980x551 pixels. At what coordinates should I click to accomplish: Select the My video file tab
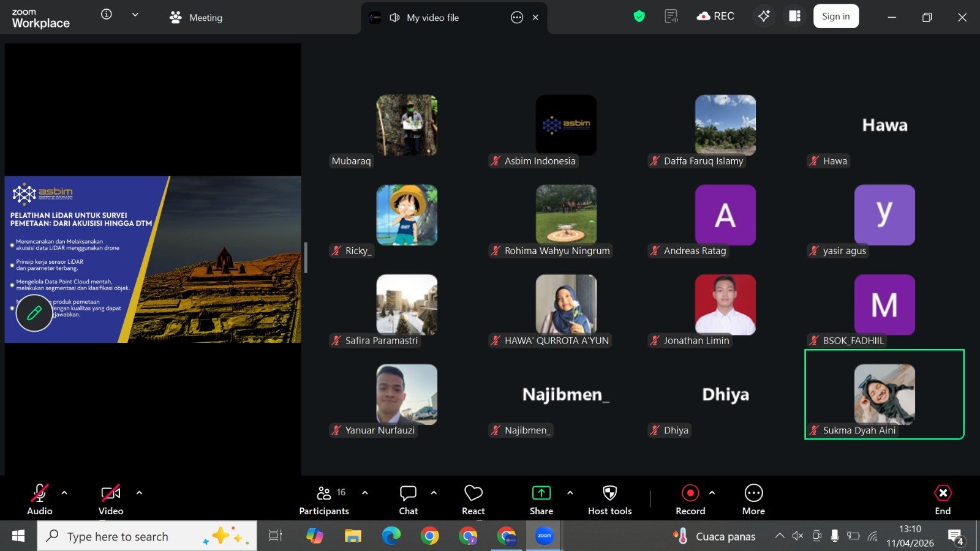[x=432, y=18]
